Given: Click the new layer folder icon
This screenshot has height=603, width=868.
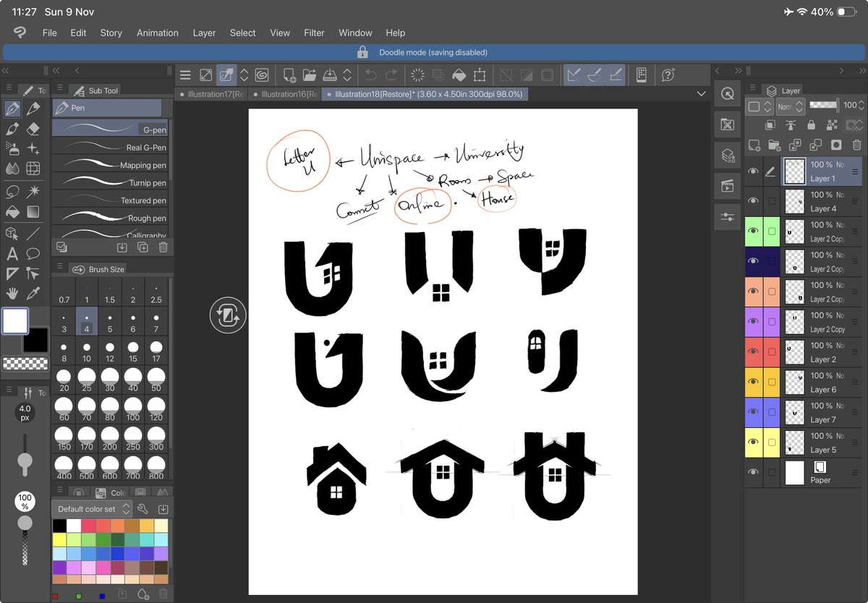Looking at the screenshot, I should 775,145.
